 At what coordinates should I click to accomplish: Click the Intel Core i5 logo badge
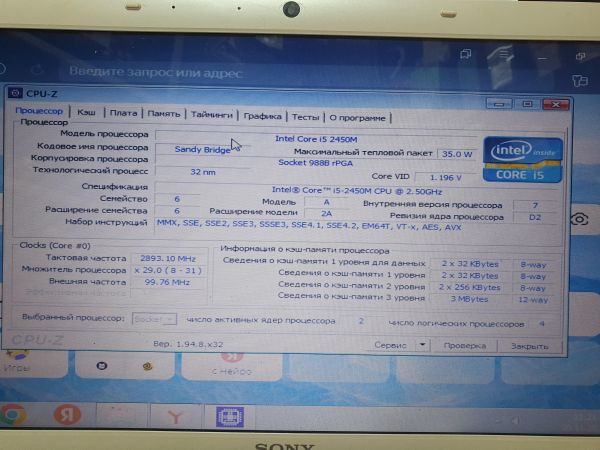(x=522, y=160)
